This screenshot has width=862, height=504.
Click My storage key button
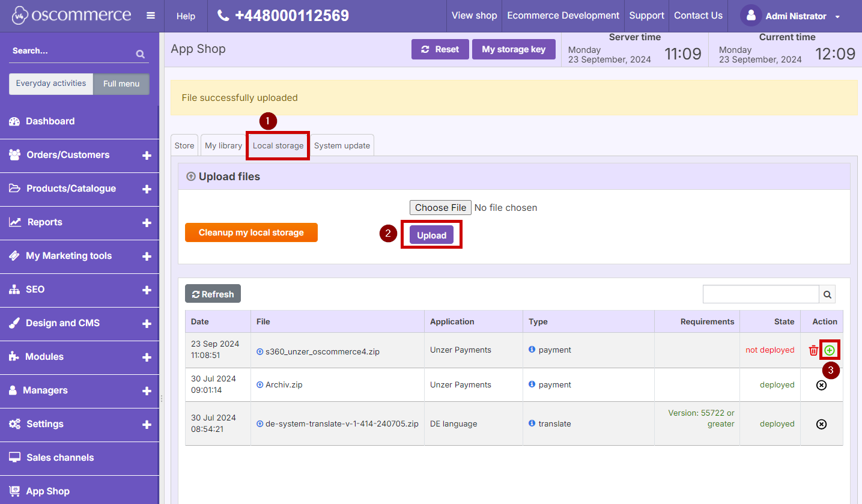tap(514, 49)
